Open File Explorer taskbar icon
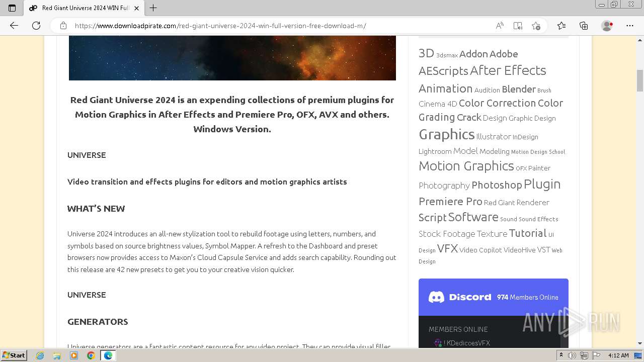644x362 pixels. pos(57,355)
